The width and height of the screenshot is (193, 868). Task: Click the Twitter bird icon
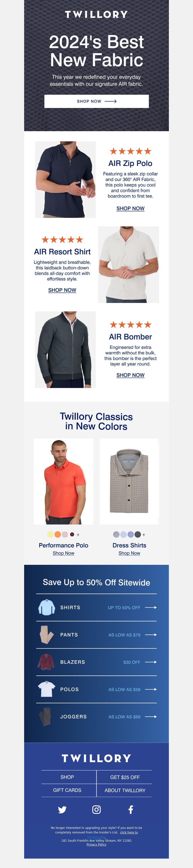tap(62, 810)
